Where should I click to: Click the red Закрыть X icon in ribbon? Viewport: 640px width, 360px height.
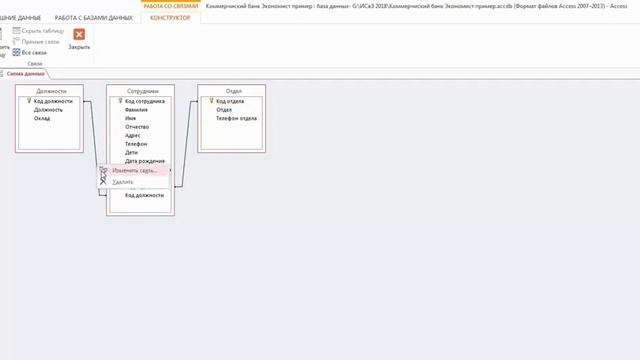79,34
